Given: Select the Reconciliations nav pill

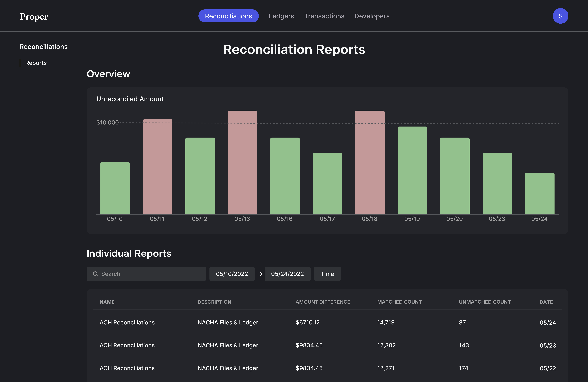Looking at the screenshot, I should pos(228,16).
